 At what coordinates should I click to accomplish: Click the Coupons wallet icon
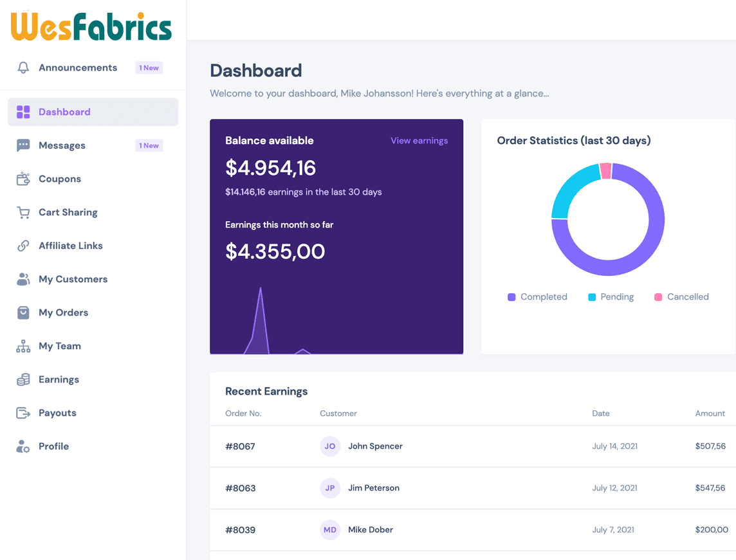click(23, 179)
